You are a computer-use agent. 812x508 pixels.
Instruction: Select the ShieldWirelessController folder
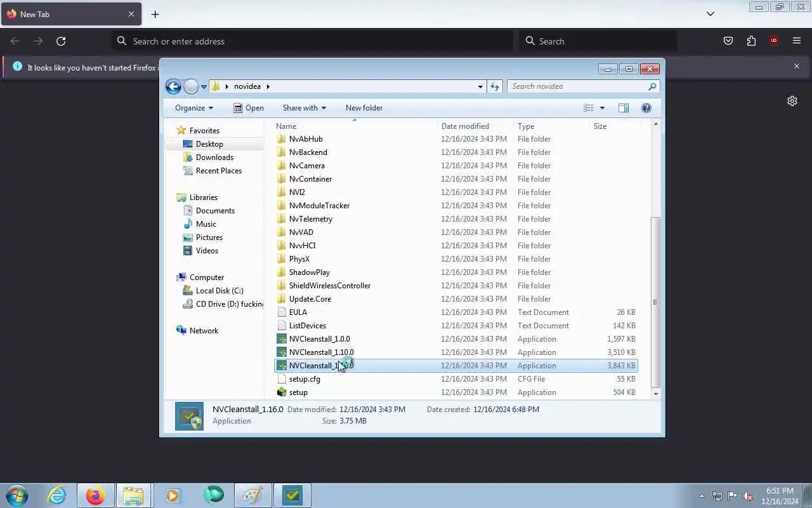[x=329, y=286]
